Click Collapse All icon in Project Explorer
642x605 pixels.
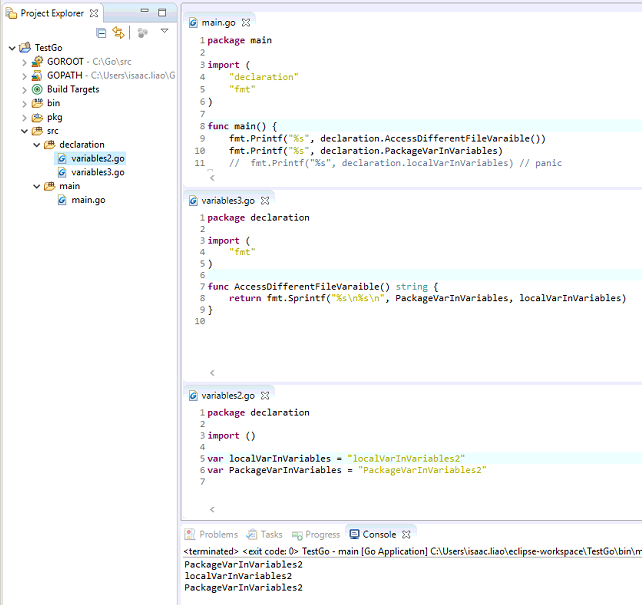click(101, 33)
